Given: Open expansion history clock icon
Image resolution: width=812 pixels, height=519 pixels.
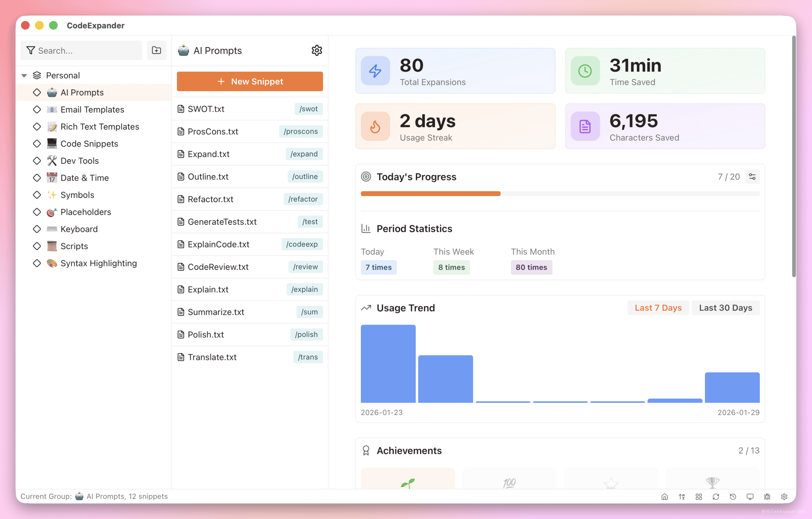Looking at the screenshot, I should click(x=733, y=496).
